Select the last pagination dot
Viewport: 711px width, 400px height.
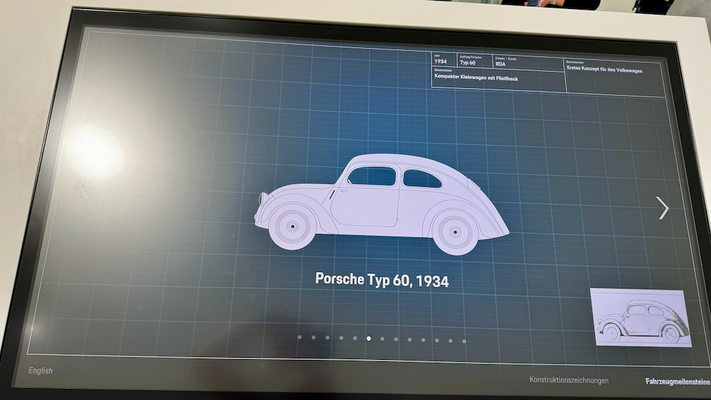click(464, 341)
